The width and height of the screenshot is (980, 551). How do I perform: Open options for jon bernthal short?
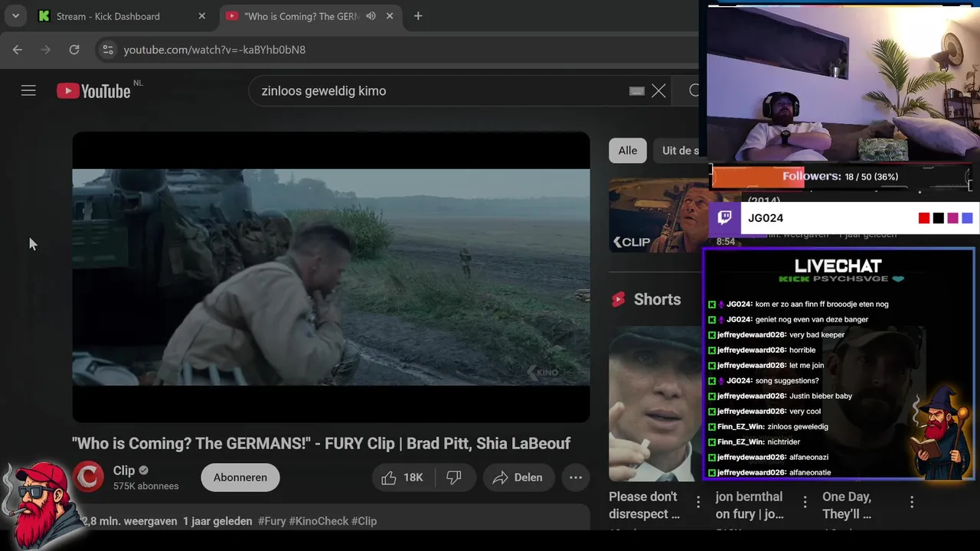coord(805,502)
